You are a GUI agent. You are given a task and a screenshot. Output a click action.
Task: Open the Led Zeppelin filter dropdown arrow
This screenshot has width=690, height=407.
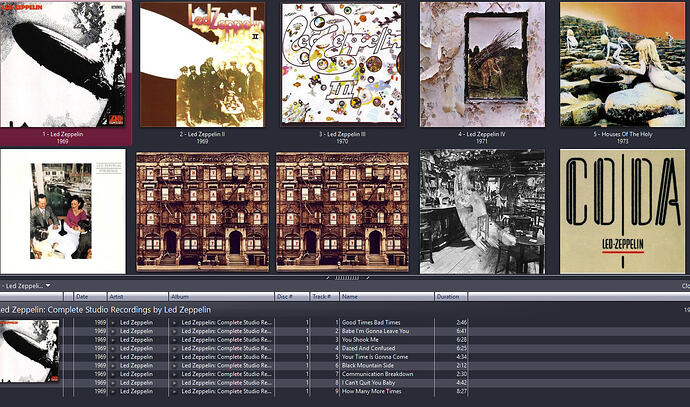pyautogui.click(x=48, y=286)
